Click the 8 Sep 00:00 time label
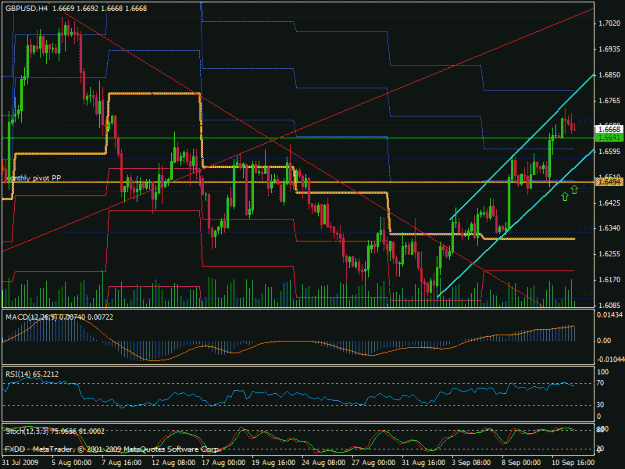This screenshot has width=625, height=469. coord(521,462)
